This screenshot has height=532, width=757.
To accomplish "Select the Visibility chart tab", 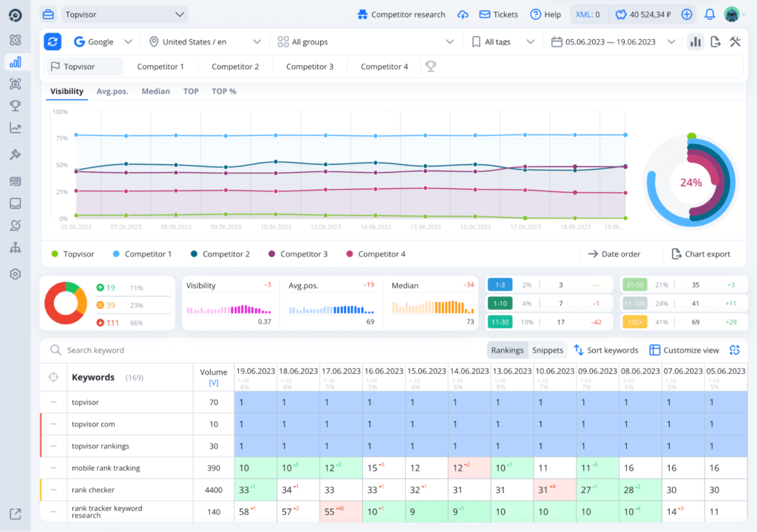I will (67, 91).
